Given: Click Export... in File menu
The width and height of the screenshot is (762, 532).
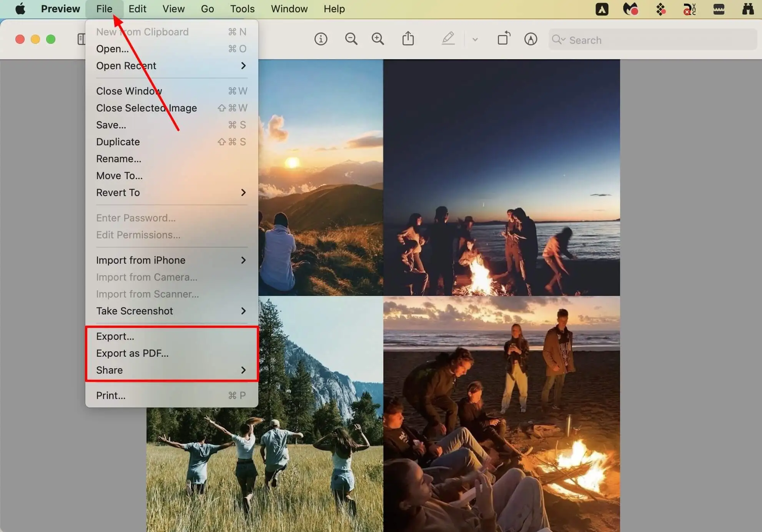Looking at the screenshot, I should [115, 336].
